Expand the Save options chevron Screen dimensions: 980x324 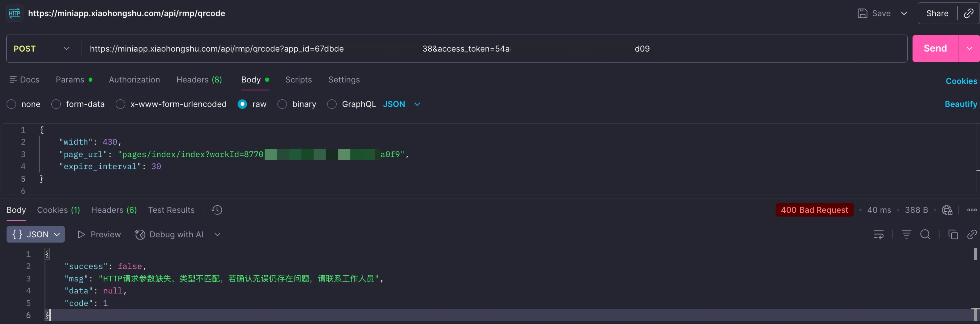tap(904, 13)
